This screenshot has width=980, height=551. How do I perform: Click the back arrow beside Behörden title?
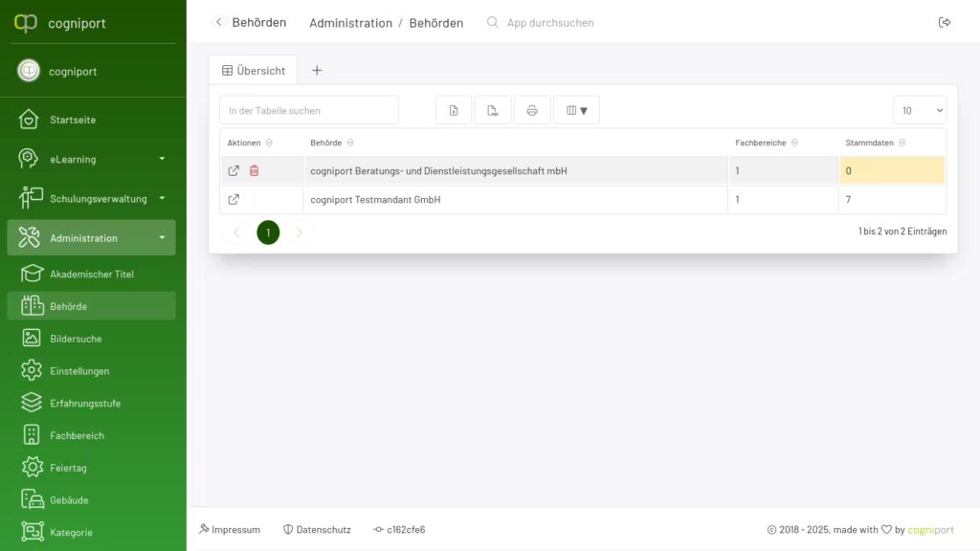218,22
